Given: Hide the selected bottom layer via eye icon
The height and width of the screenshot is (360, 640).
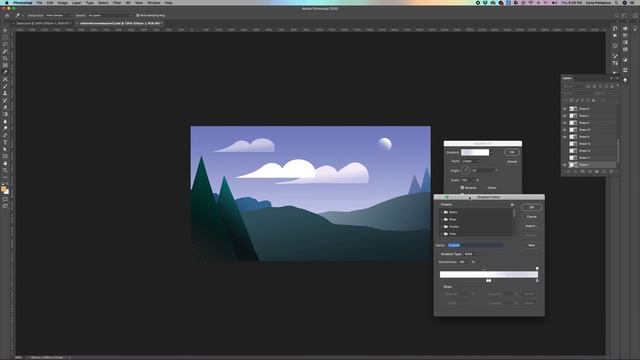Looking at the screenshot, I should 565,165.
